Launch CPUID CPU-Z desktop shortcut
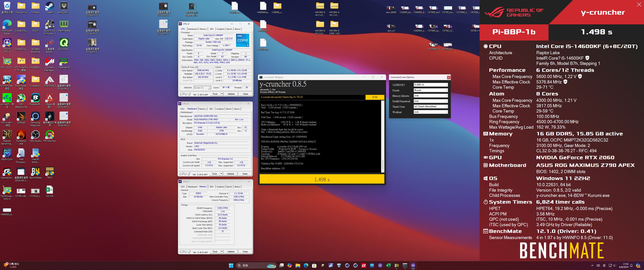Viewport: 644px width, 270px height. [x=7, y=46]
